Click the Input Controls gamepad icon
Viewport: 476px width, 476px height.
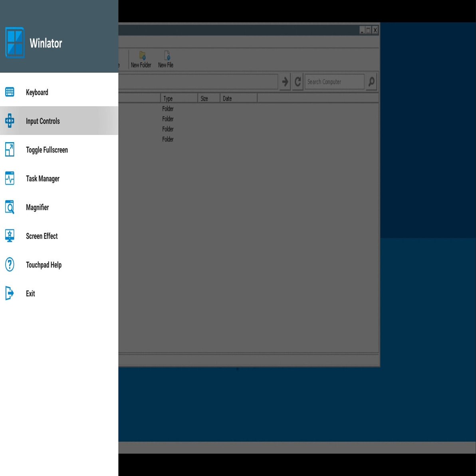click(x=10, y=121)
